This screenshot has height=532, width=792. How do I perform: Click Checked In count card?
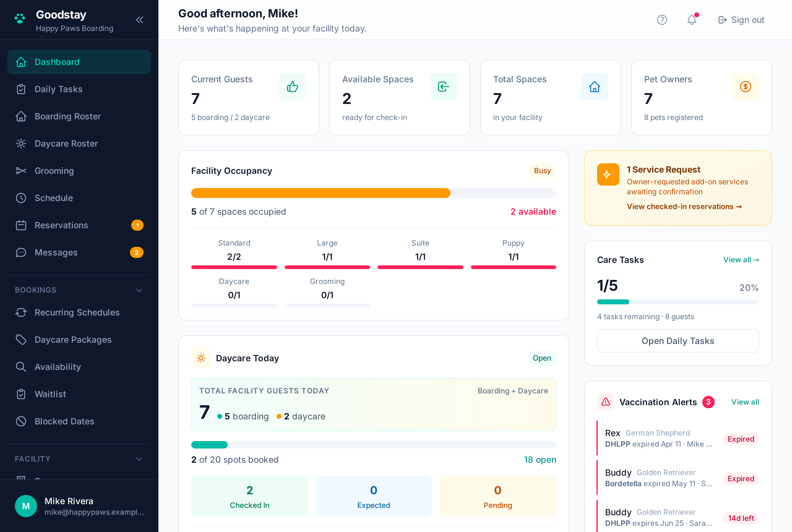pyautogui.click(x=249, y=496)
